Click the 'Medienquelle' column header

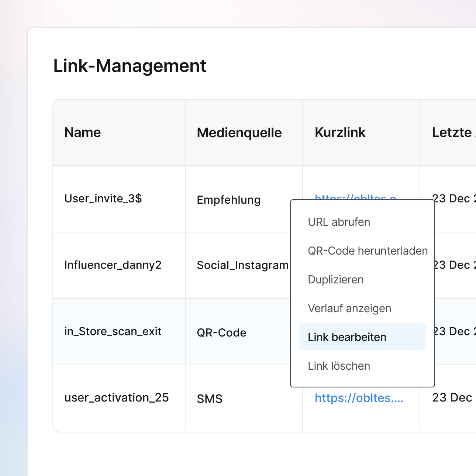tap(239, 132)
